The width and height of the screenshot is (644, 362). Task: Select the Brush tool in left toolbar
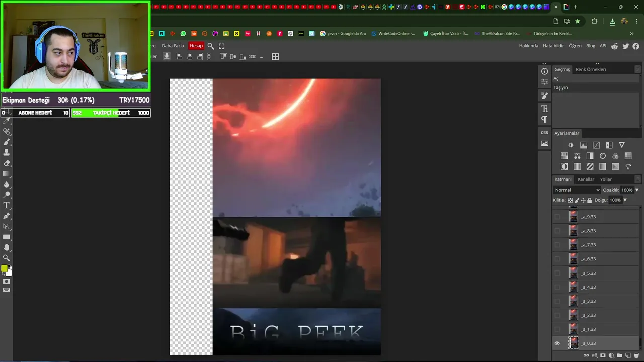[x=7, y=142]
